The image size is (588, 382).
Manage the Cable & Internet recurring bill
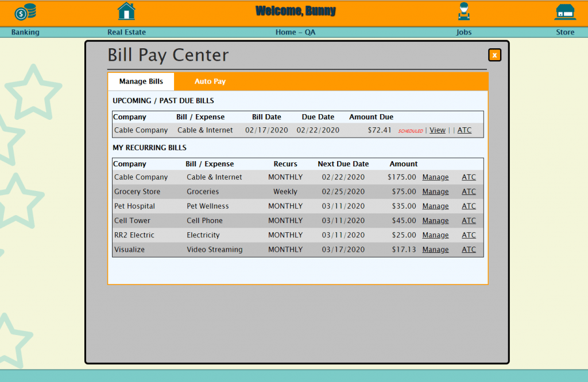(435, 177)
